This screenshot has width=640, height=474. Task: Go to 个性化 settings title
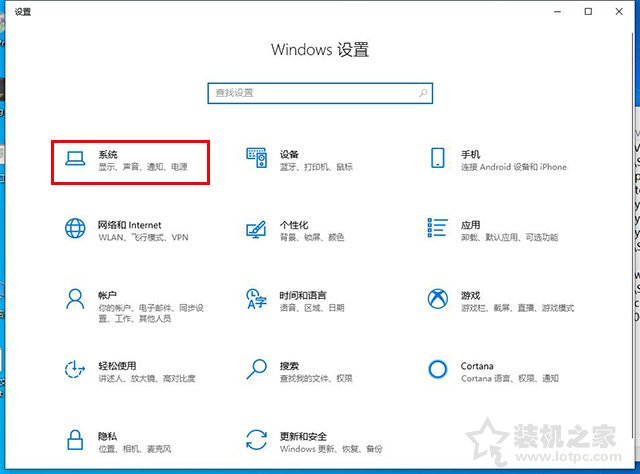coord(294,225)
